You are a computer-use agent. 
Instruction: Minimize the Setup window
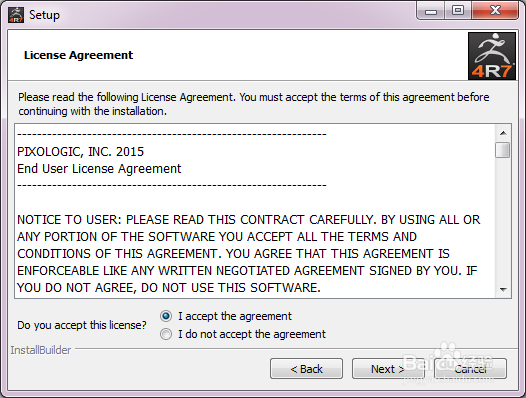(x=431, y=11)
